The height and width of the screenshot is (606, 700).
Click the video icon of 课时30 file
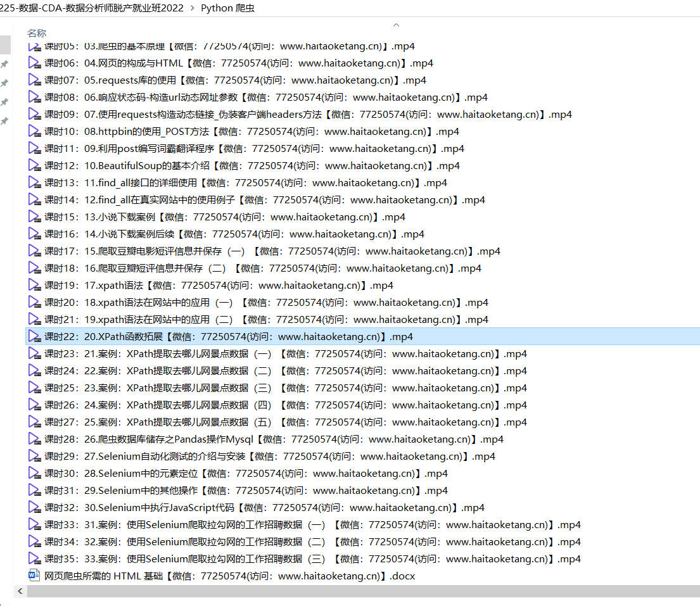34,473
